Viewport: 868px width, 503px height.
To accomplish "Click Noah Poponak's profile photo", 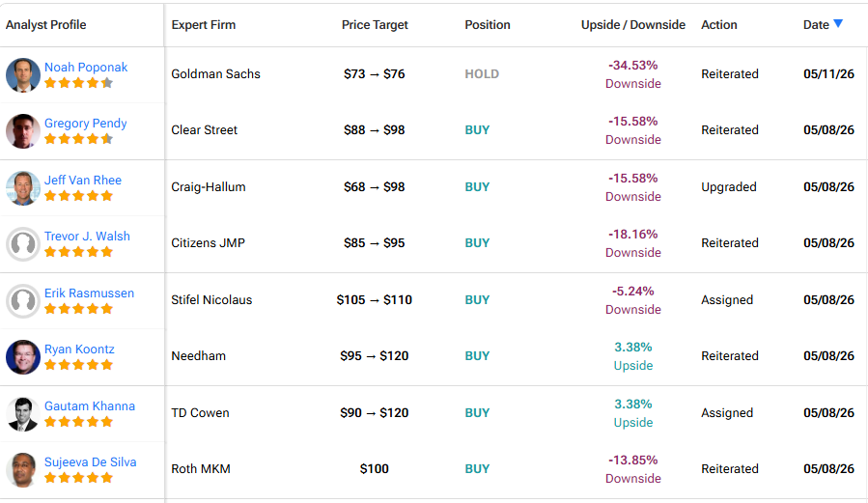I will pyautogui.click(x=23, y=74).
